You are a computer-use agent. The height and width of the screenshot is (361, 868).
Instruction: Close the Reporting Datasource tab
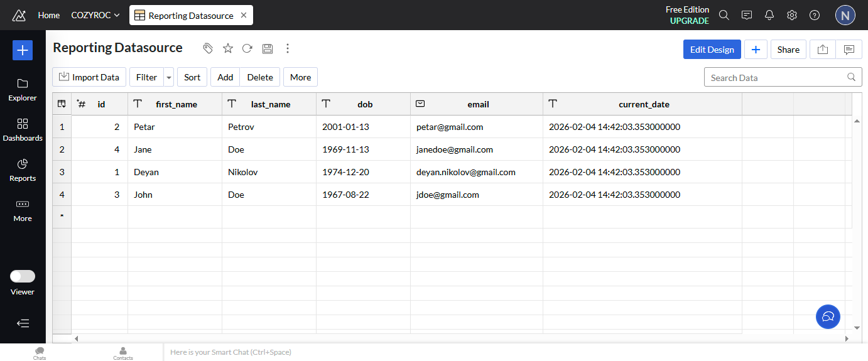pyautogui.click(x=244, y=15)
